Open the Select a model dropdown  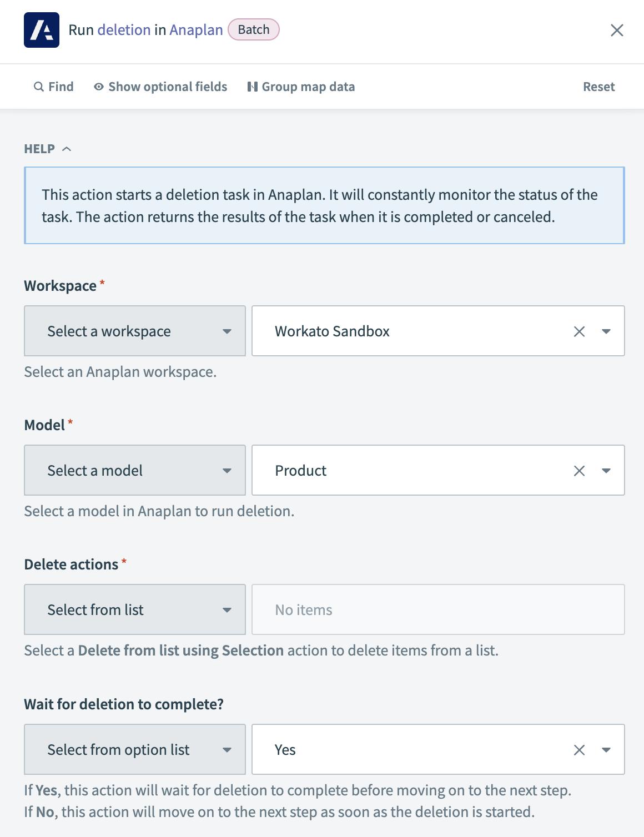pos(134,470)
